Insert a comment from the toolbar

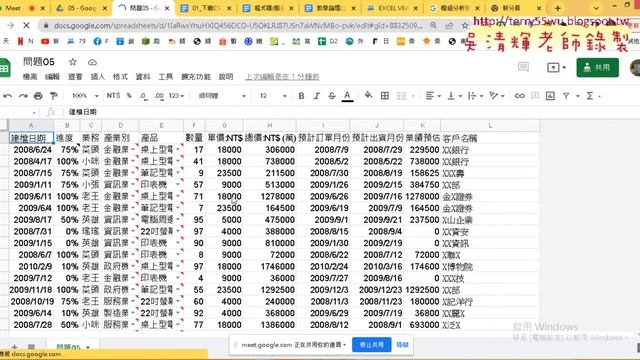click(x=535, y=96)
